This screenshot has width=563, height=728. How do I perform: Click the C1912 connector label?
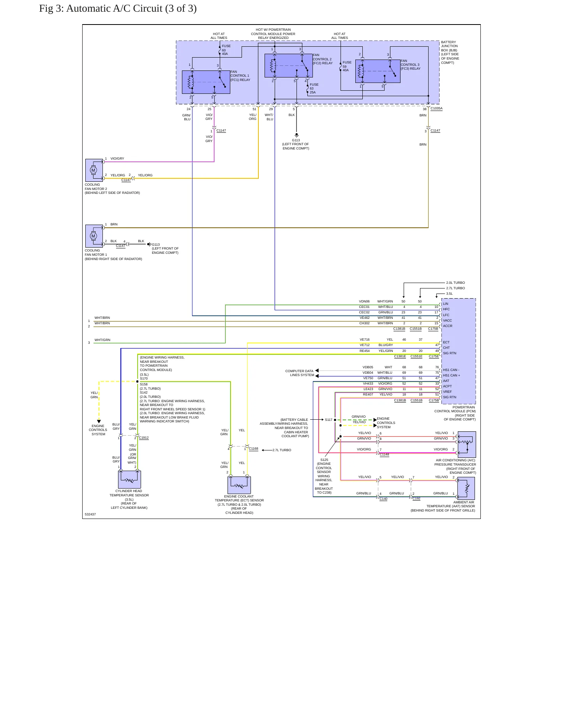[144, 438]
